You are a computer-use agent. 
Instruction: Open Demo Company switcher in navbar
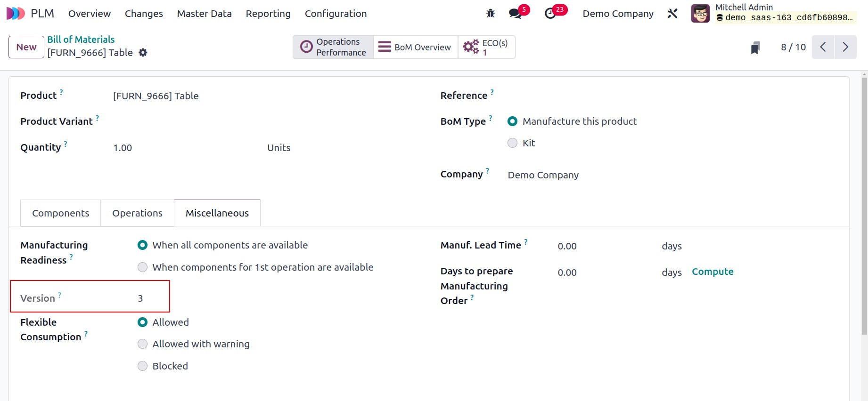coord(618,14)
